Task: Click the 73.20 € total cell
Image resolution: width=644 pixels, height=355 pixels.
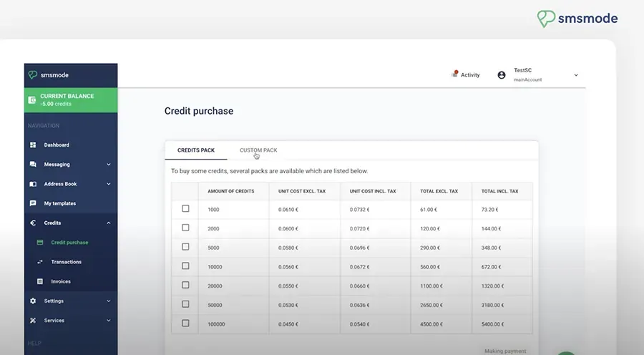Action: (x=490, y=210)
